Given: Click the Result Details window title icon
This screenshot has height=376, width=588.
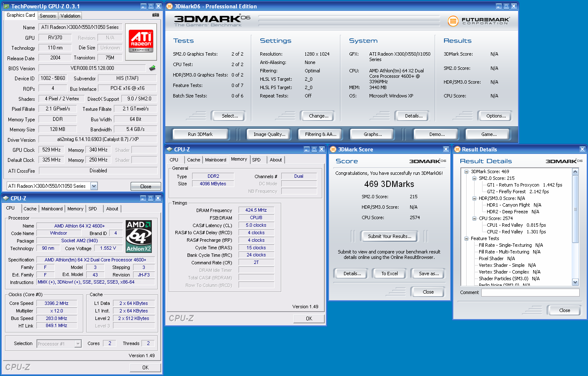Looking at the screenshot, I should click(x=457, y=149).
